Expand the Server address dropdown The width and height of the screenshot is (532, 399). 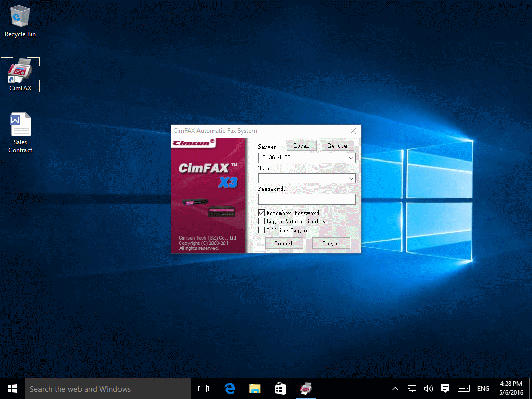351,158
